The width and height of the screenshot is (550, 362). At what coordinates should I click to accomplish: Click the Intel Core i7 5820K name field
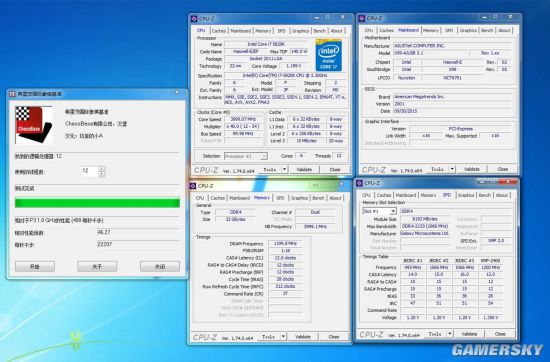[267, 44]
